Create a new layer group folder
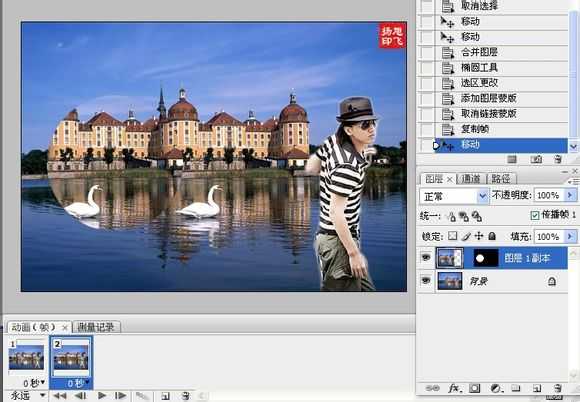580x402 pixels. point(516,388)
